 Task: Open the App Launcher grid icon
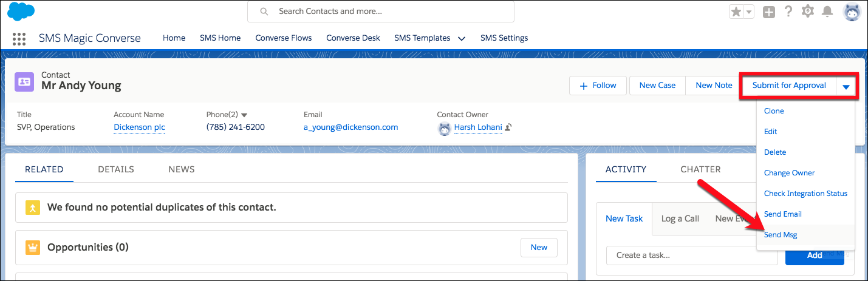19,38
